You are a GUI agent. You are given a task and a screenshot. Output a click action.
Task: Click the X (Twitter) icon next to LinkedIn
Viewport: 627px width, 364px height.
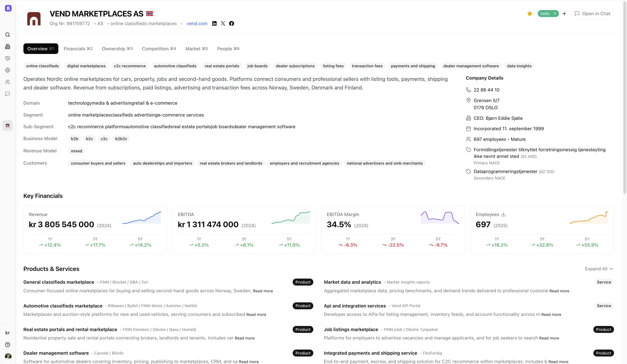point(223,23)
